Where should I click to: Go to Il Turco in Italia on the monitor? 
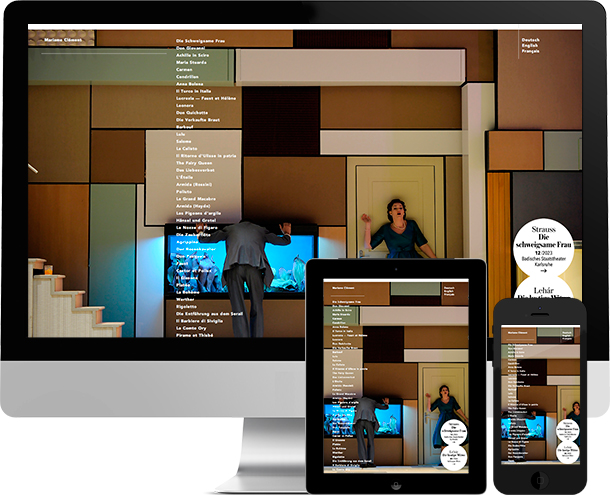click(193, 91)
